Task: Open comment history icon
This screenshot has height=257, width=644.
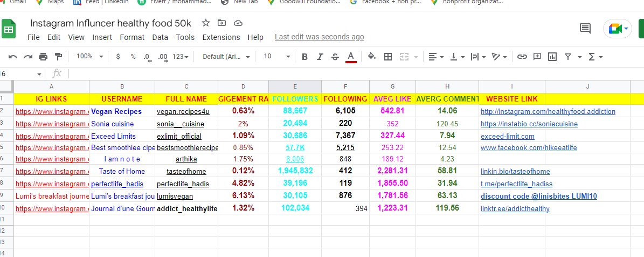Action: 585,29
